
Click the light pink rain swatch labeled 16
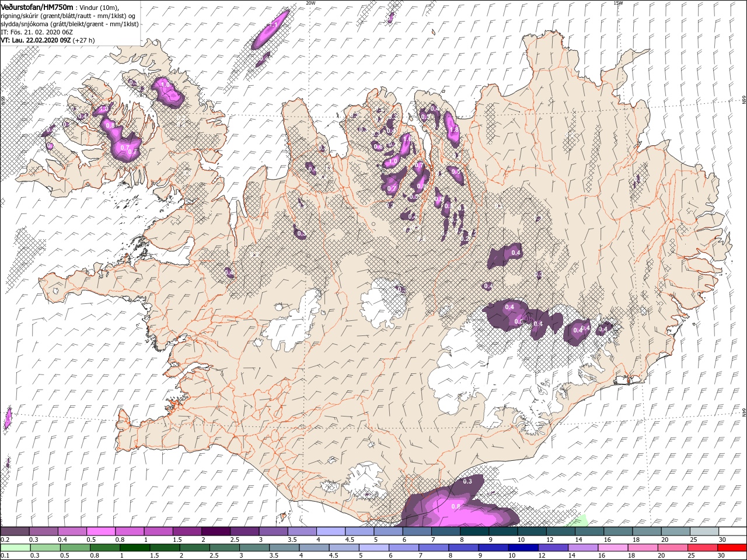612,548
